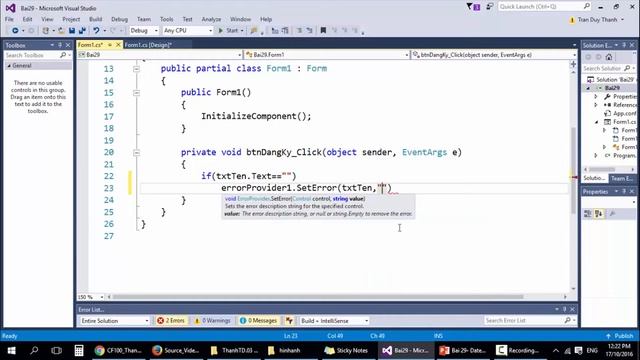The width and height of the screenshot is (640, 360).
Task: Click the Alphabetical sort icon in Properties
Action: tap(599, 214)
